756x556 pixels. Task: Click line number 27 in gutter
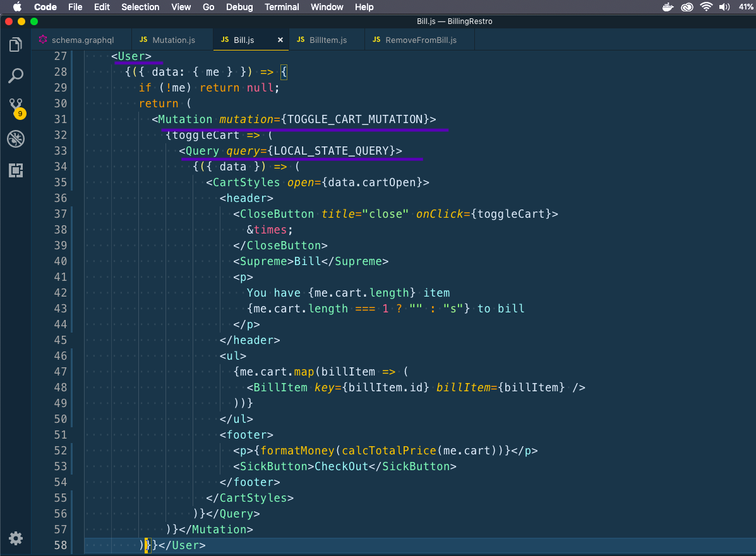pyautogui.click(x=60, y=56)
